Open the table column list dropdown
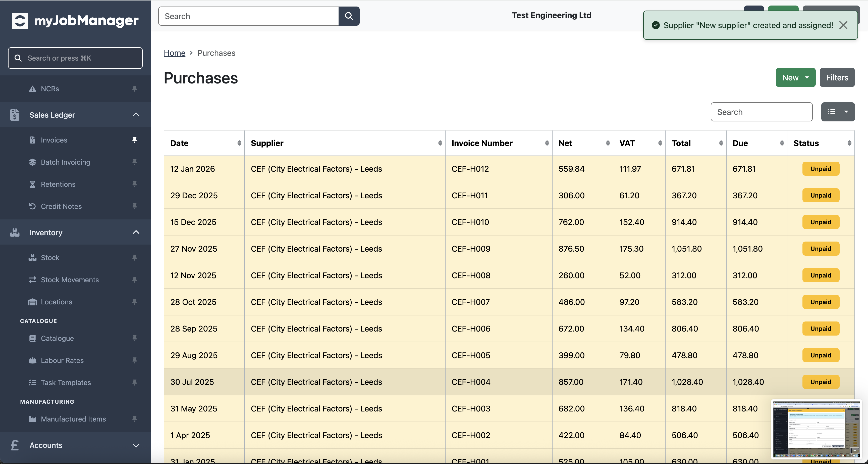Viewport: 868px width, 464px height. [838, 112]
